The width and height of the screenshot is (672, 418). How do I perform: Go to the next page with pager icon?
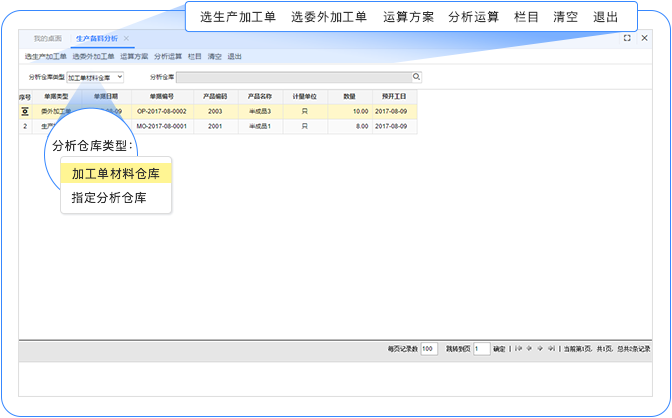pos(540,349)
